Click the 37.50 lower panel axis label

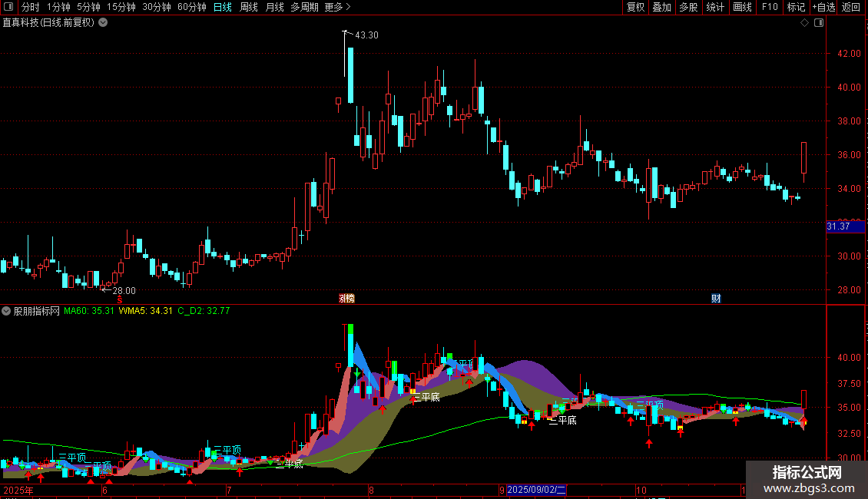click(x=849, y=383)
